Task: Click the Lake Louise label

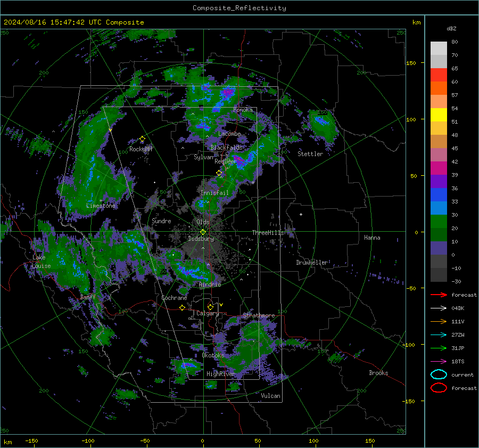Action: coord(41,262)
